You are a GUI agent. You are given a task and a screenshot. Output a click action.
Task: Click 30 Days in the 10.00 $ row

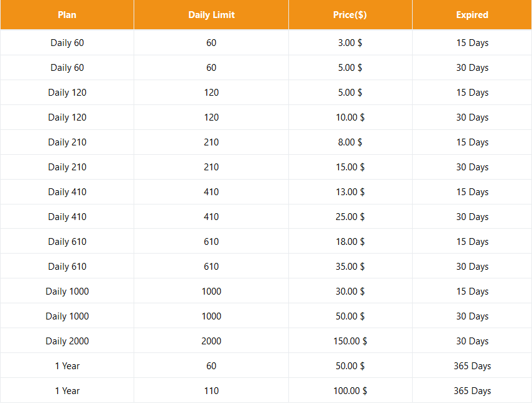click(472, 117)
